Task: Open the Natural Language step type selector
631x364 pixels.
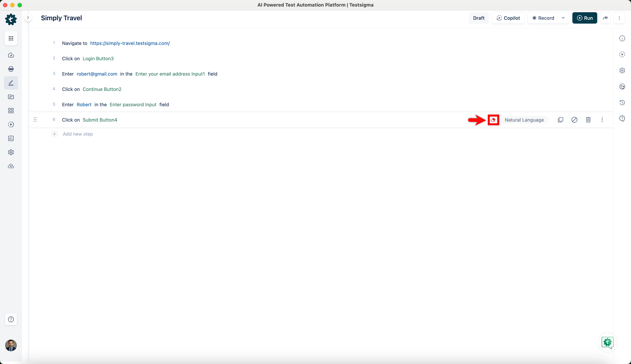Action: pos(524,120)
